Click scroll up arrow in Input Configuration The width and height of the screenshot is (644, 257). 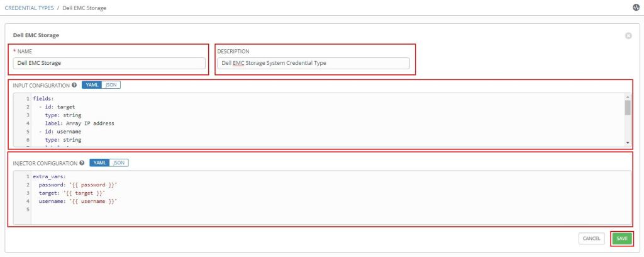[x=628, y=97]
